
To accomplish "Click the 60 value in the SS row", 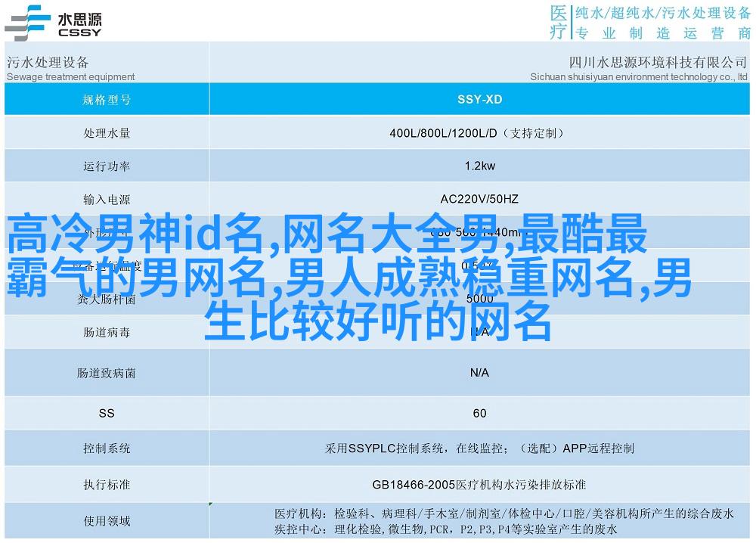I will point(480,413).
